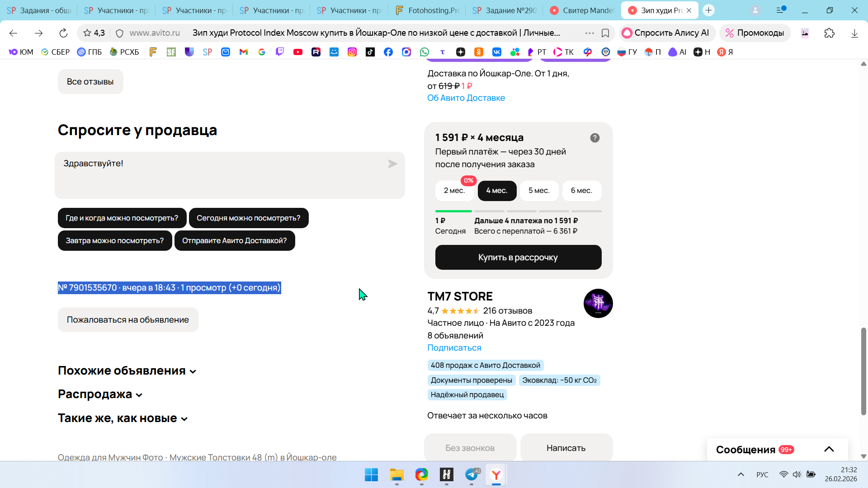
Task: Select the 2 мес. installment option
Action: (x=454, y=191)
